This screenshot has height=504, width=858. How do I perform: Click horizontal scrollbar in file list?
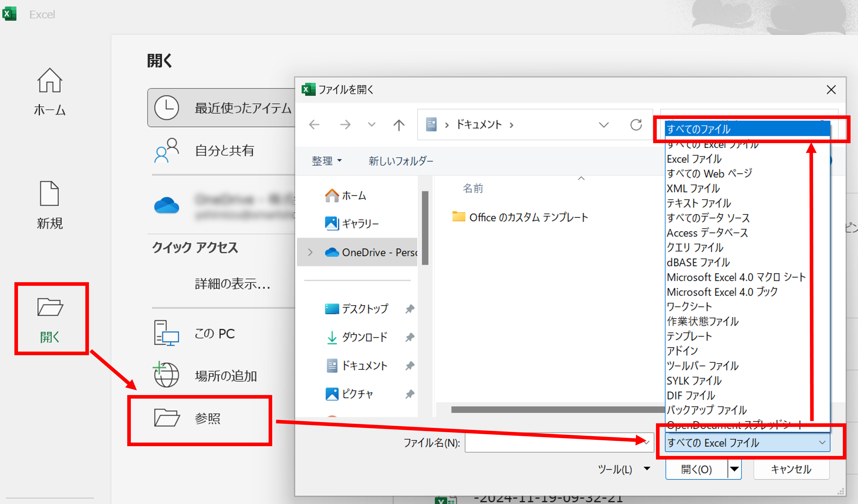pos(558,409)
